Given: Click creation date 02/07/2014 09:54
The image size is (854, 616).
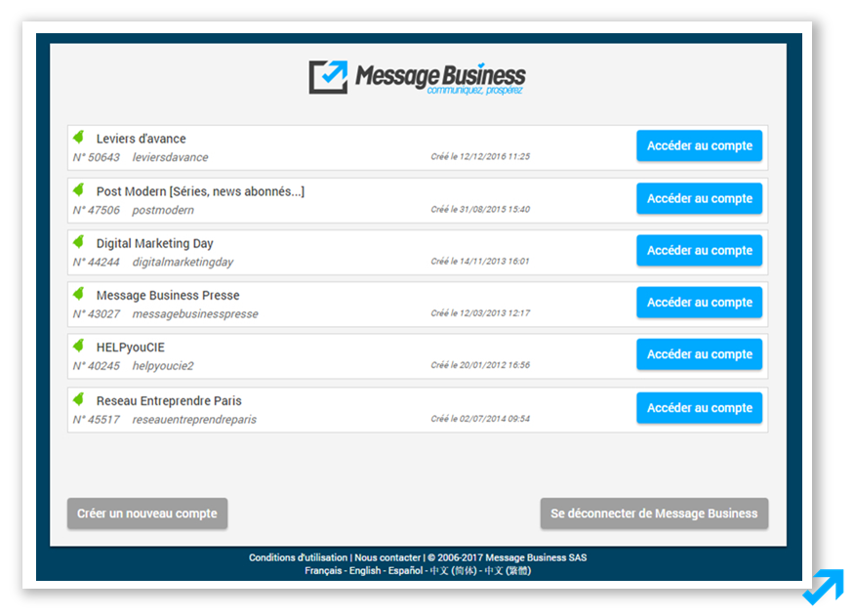Looking at the screenshot, I should point(480,419).
